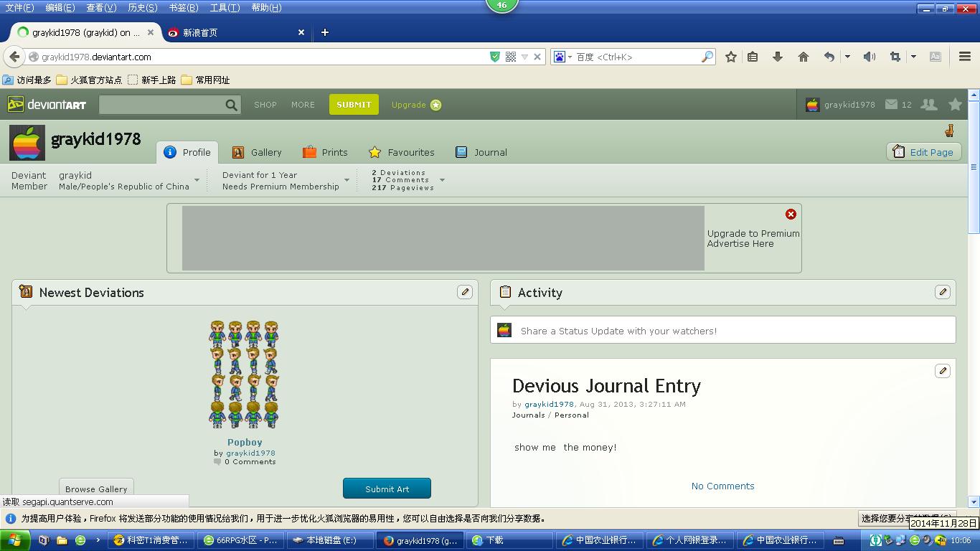
Task: Click the star collect icon in header
Action: [x=955, y=104]
